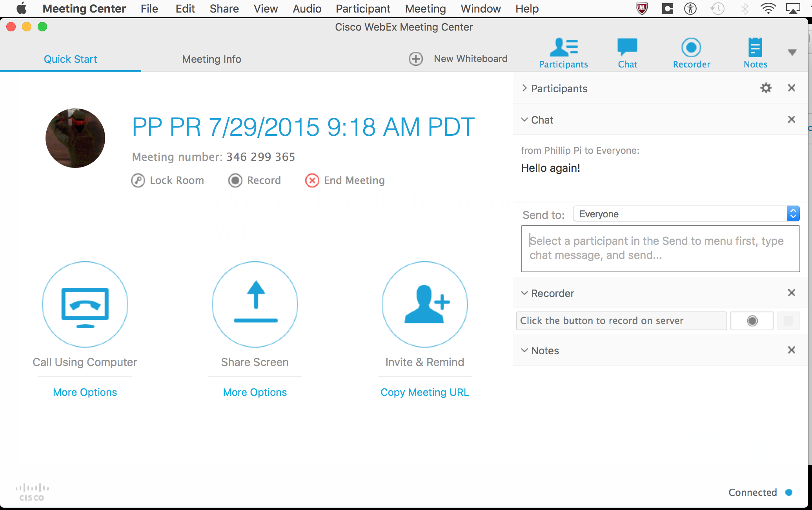Click the End Meeting button
Viewport: 812px width, 510px height.
(345, 180)
